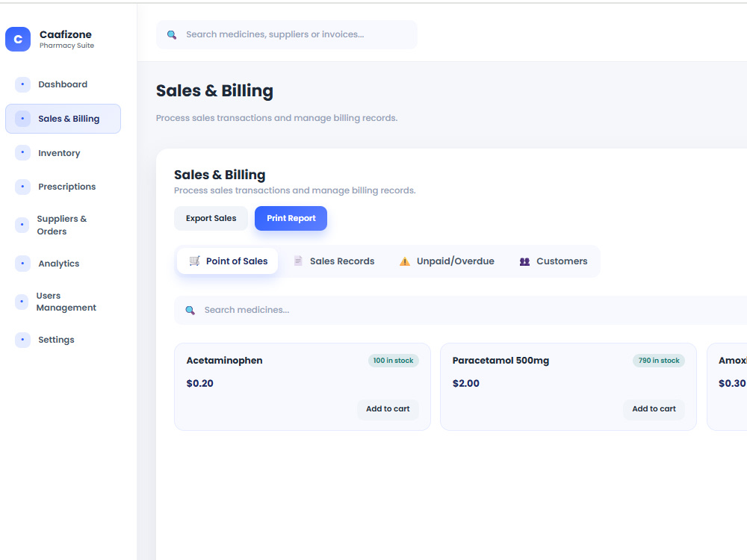Click the Print Report button
The height and width of the screenshot is (560, 747).
[291, 218]
